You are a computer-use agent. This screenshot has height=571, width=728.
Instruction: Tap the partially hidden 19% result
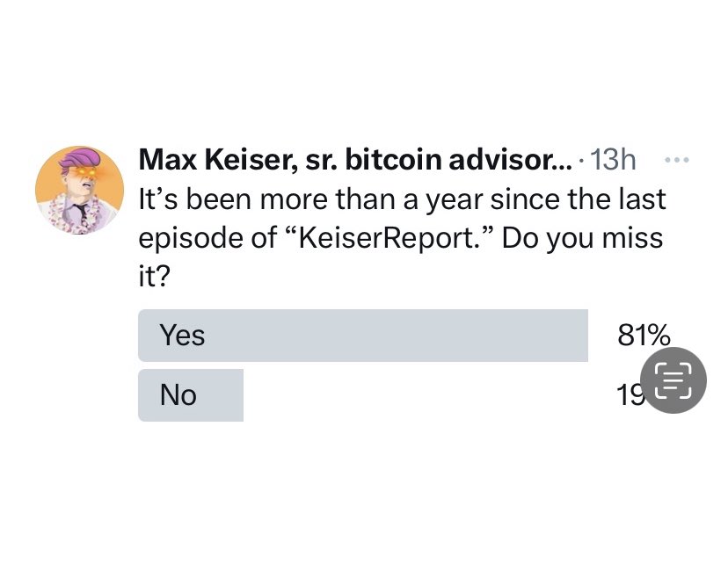pos(628,395)
